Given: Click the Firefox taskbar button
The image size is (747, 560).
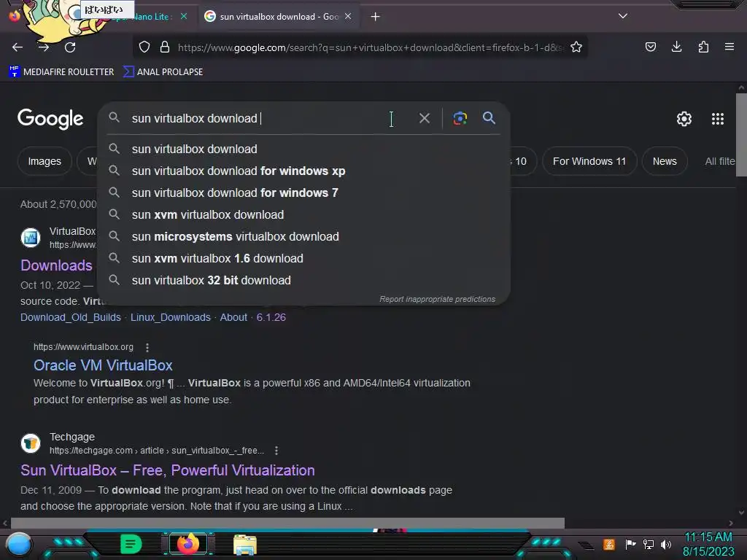Looking at the screenshot, I should tap(187, 544).
